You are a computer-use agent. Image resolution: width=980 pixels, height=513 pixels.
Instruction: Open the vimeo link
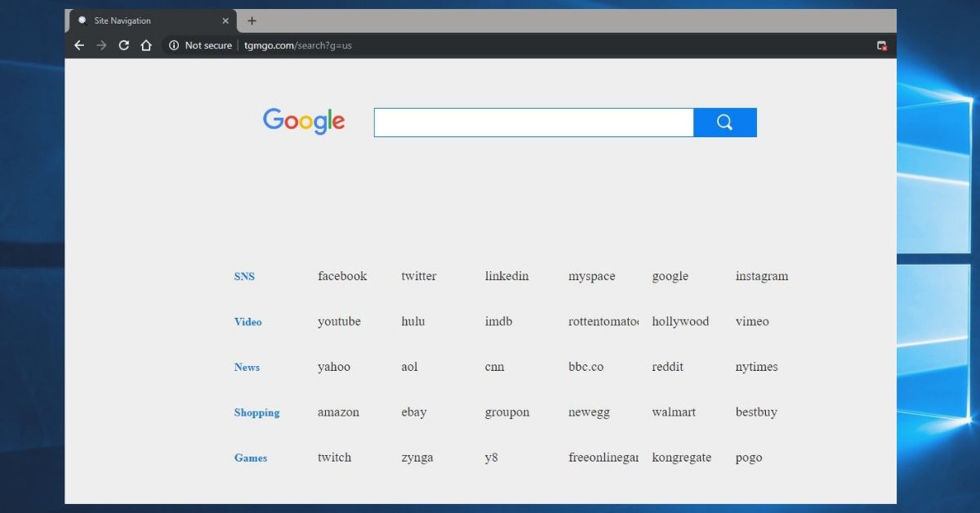tap(752, 322)
